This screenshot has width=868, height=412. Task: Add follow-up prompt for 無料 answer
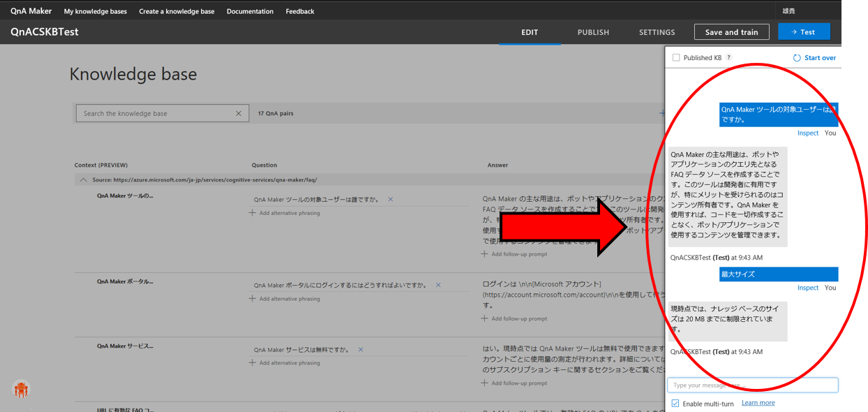[514, 383]
